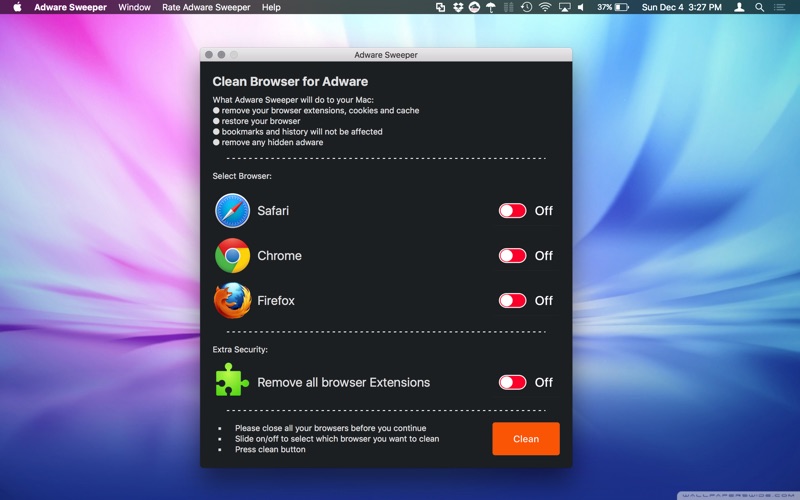The height and width of the screenshot is (500, 800).
Task: Click the cloud upload menu bar icon
Action: pos(474,7)
